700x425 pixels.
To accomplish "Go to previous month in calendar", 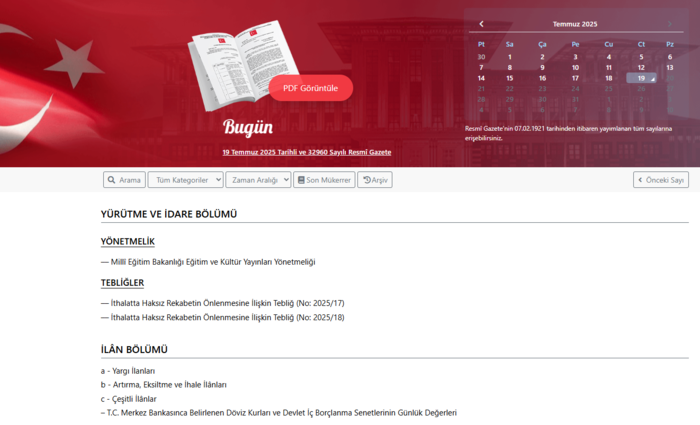I will click(x=481, y=24).
